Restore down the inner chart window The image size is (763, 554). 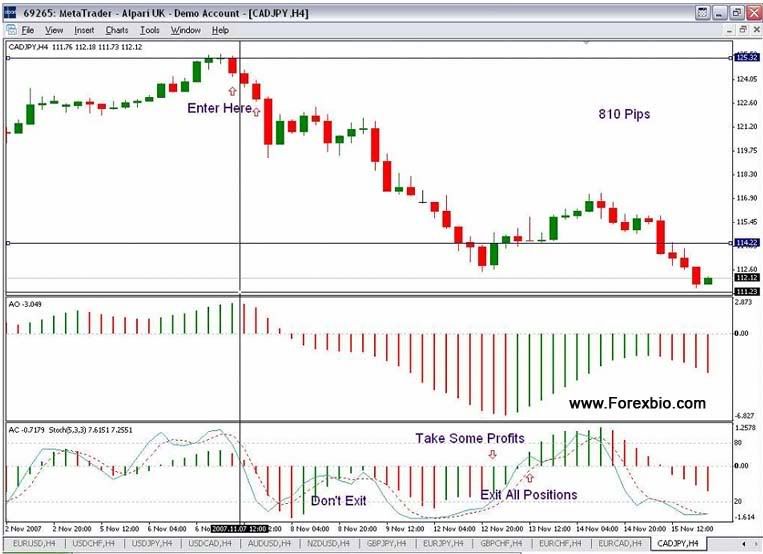[743, 30]
